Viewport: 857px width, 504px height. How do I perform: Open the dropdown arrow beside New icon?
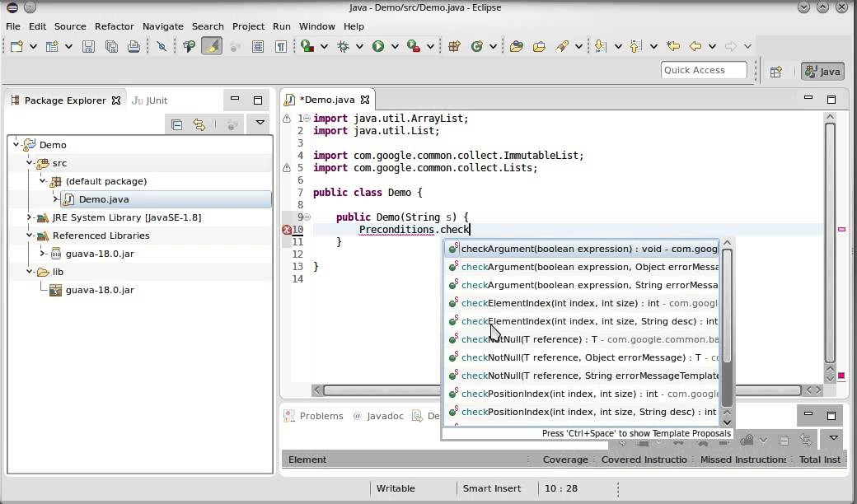tap(33, 46)
